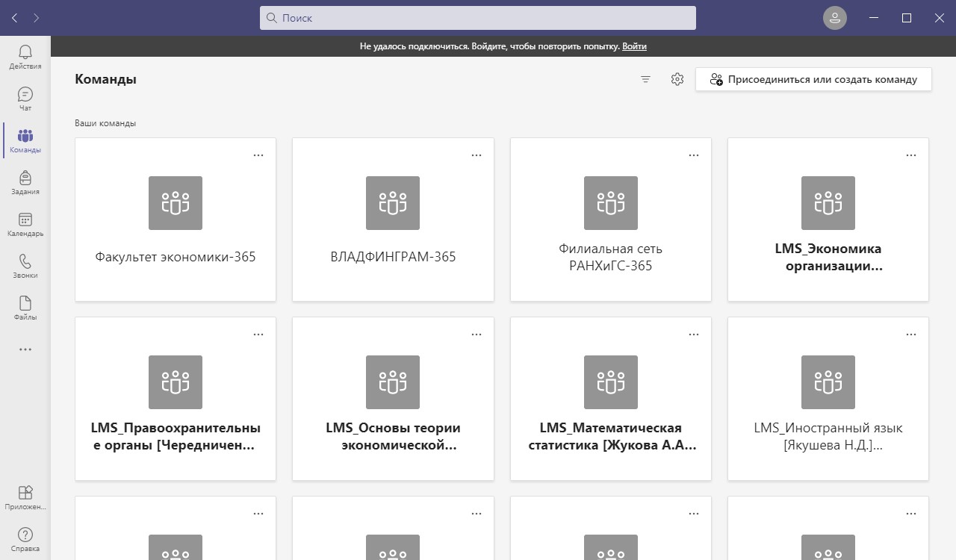
Task: Open more options for LMS_Основы теории экономической
Action: tap(477, 335)
